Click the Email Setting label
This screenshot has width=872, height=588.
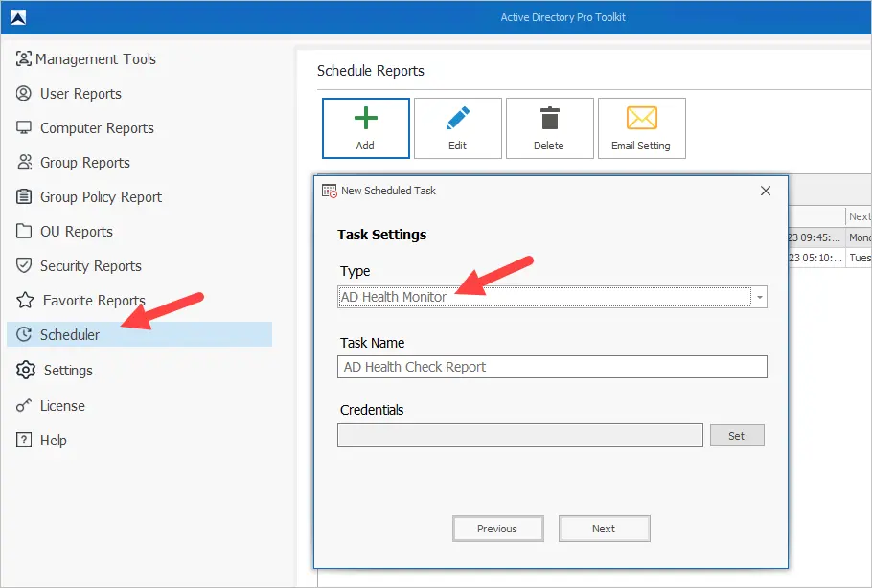(x=641, y=146)
